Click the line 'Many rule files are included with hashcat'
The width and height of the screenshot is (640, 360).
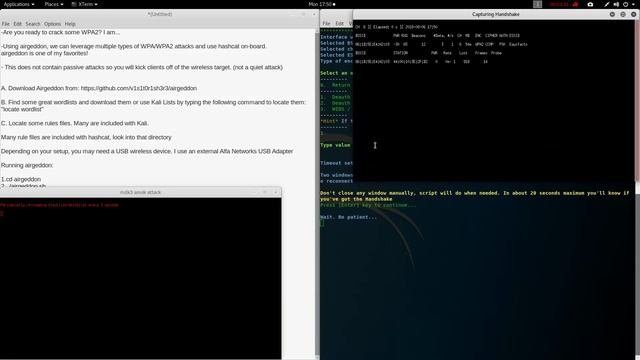[86, 137]
